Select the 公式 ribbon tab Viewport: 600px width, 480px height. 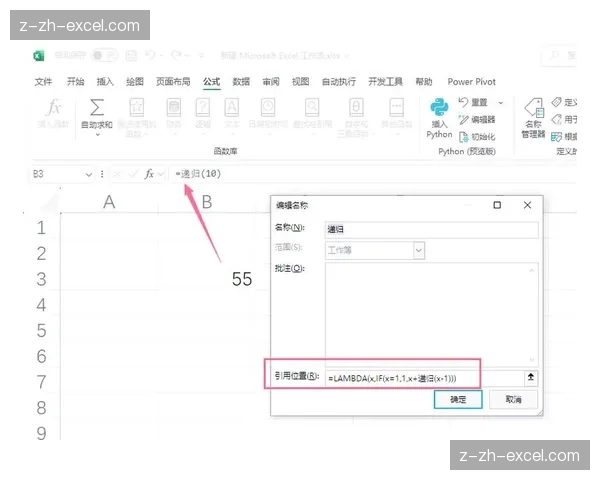click(x=212, y=82)
